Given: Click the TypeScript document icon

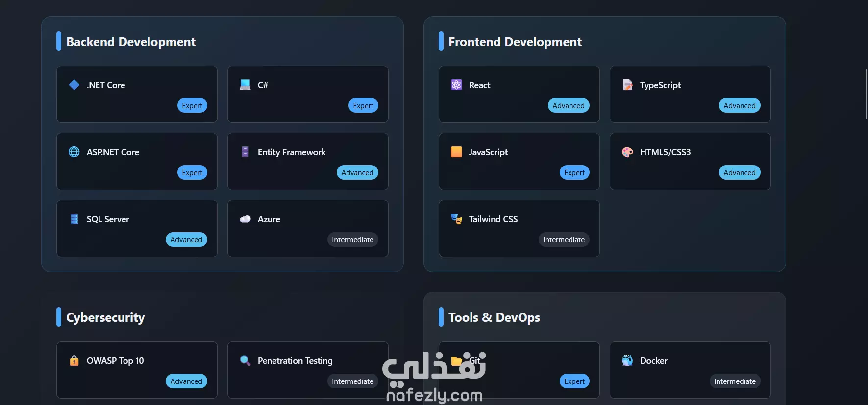Looking at the screenshot, I should click(x=627, y=85).
